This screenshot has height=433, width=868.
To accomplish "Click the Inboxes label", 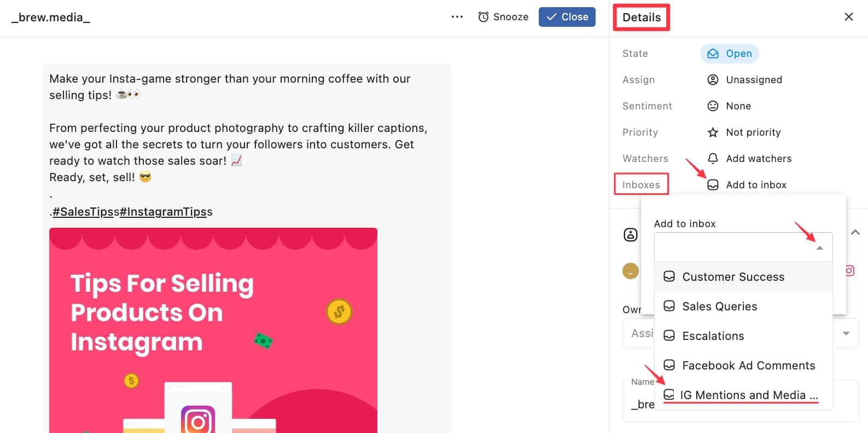I will pyautogui.click(x=641, y=185).
